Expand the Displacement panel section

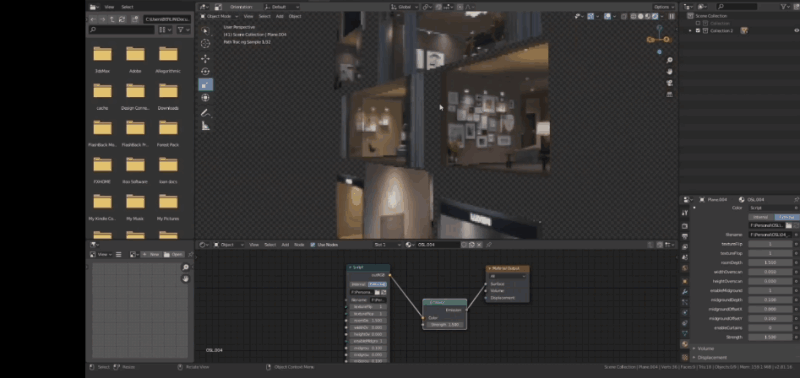point(712,357)
